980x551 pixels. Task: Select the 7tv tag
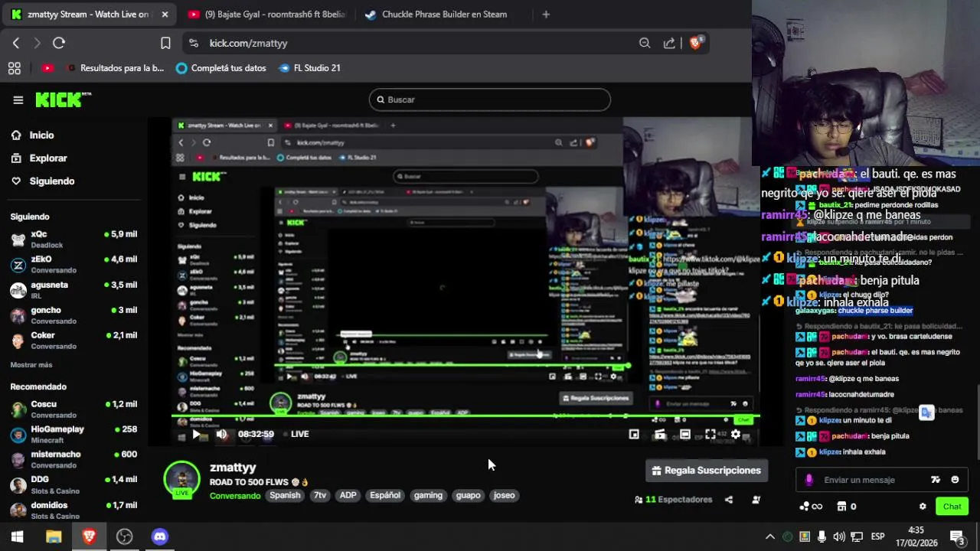pos(320,495)
